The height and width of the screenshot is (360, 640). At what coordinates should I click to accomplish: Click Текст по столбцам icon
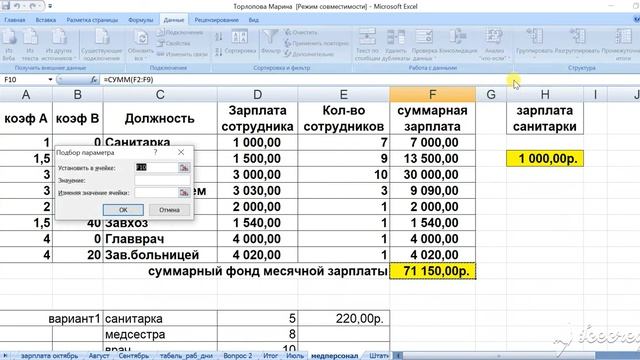click(x=367, y=44)
